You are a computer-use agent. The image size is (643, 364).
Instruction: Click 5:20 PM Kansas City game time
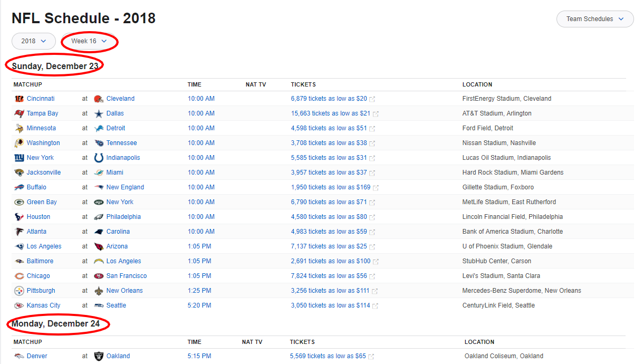point(199,305)
